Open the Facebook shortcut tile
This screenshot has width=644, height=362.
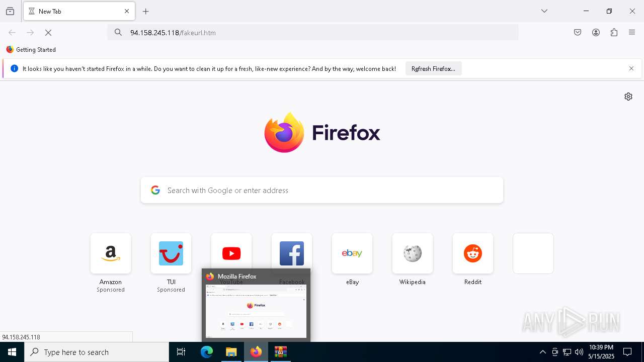coord(292,251)
